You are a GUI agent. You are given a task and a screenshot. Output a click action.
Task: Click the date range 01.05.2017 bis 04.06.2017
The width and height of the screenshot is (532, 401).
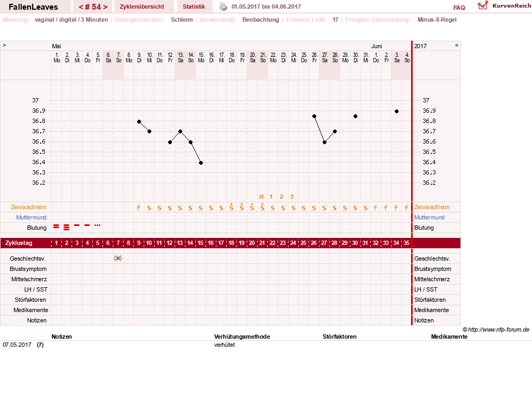[x=266, y=7]
